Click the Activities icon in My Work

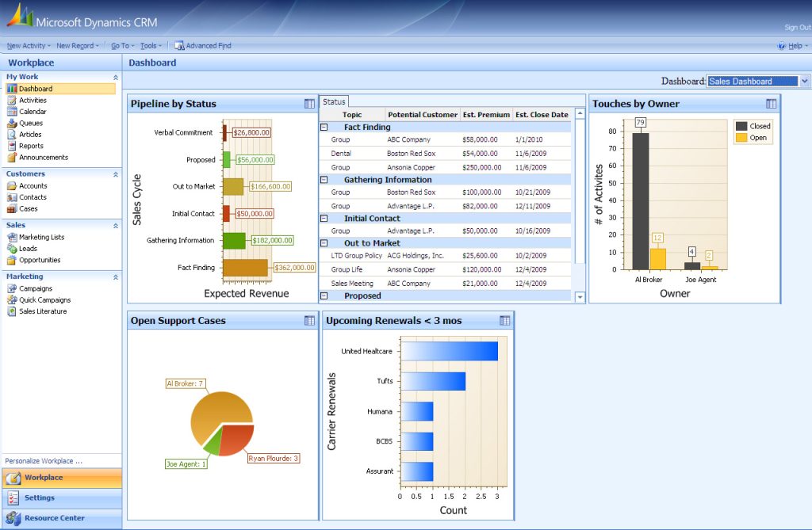pos(11,101)
